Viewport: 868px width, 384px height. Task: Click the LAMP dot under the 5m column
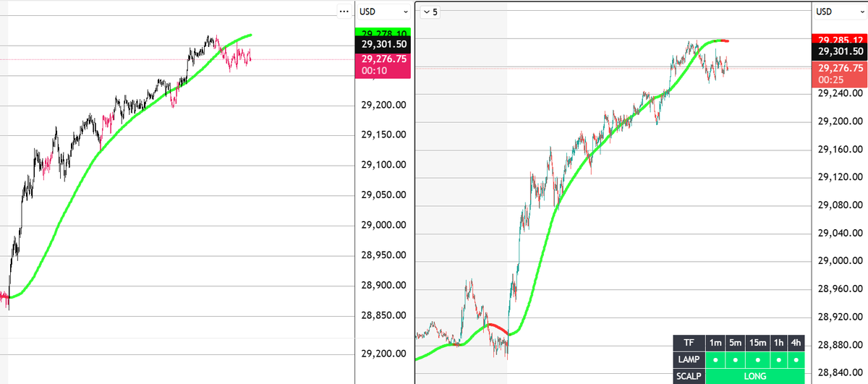(736, 359)
